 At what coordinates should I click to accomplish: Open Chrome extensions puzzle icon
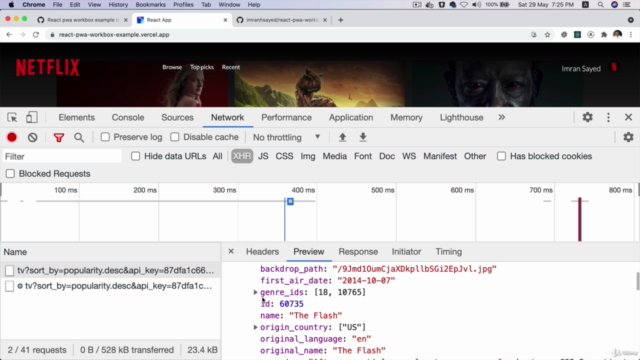[604, 35]
